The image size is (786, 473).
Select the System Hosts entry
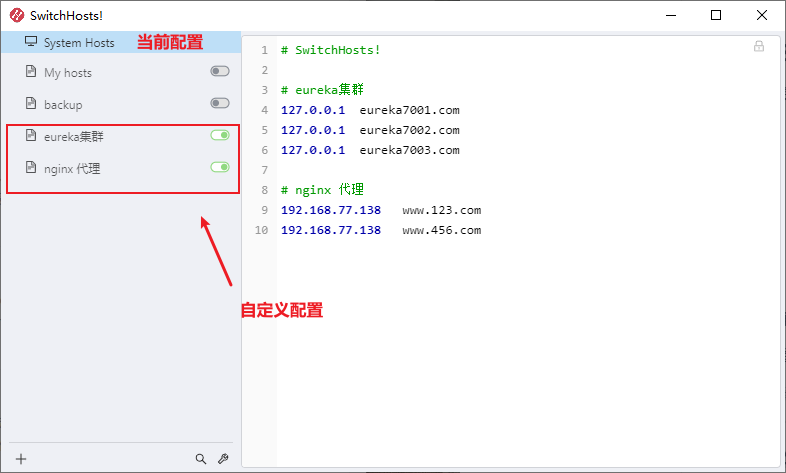click(121, 42)
